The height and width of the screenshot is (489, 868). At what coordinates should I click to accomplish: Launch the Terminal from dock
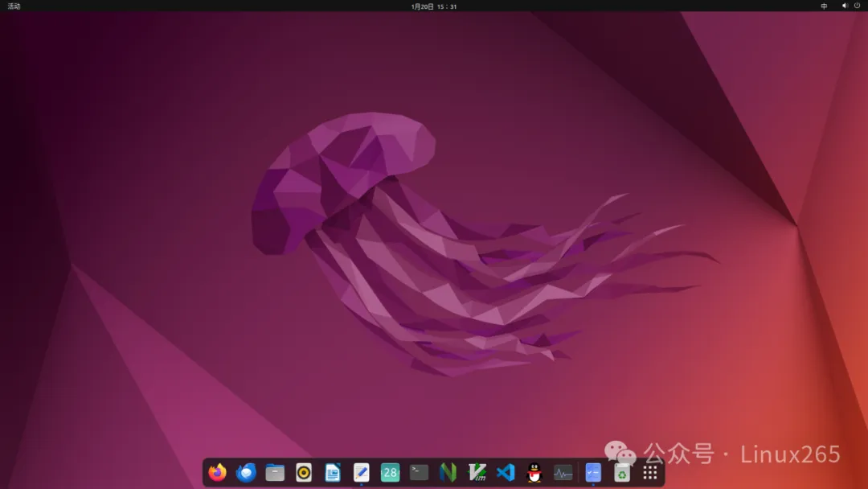(419, 472)
